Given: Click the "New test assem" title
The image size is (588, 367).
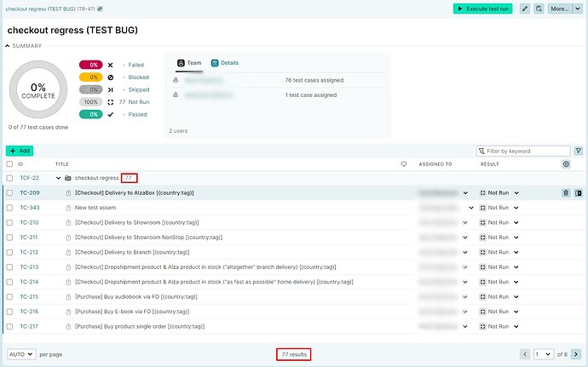Looking at the screenshot, I should [95, 208].
